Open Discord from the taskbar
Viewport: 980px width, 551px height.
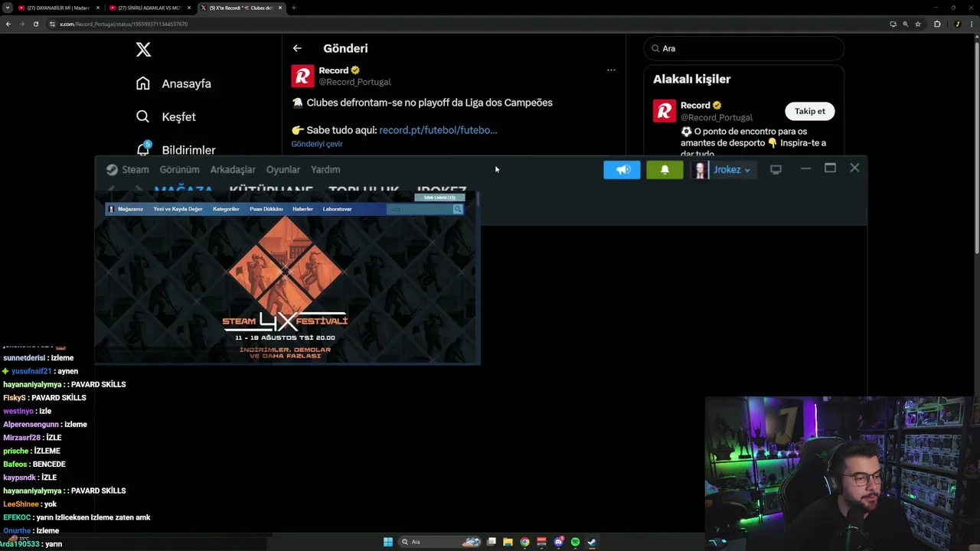[x=558, y=542]
